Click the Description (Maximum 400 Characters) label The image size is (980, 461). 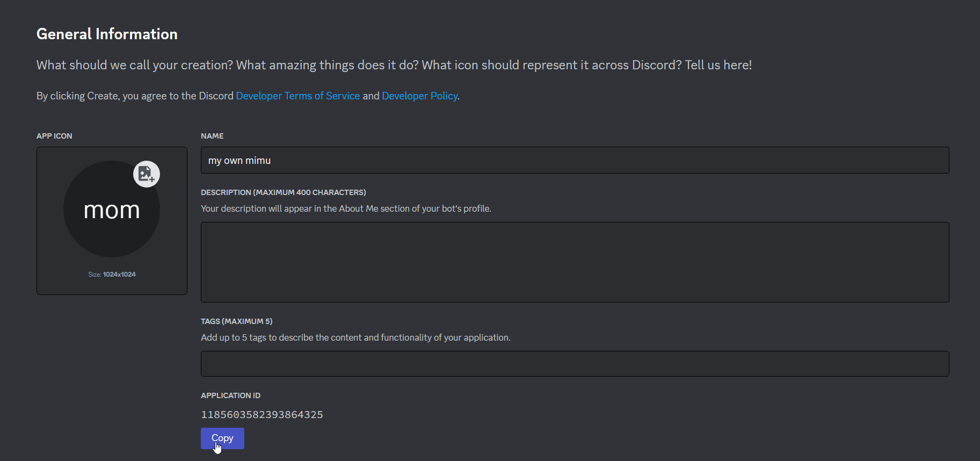tap(283, 192)
